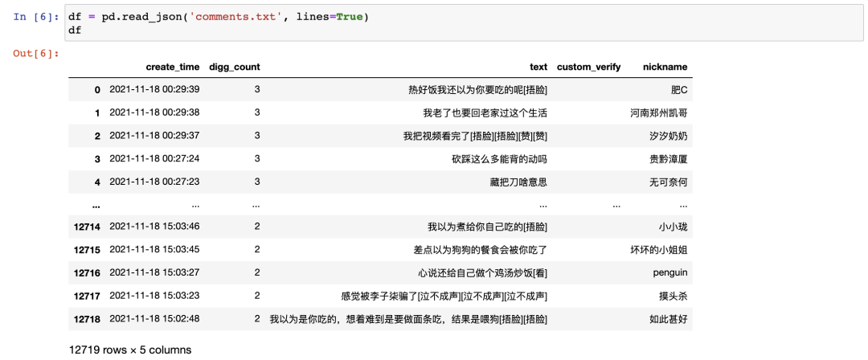Click the digg_count column header
Screen dimensions: 868x360
click(235, 67)
